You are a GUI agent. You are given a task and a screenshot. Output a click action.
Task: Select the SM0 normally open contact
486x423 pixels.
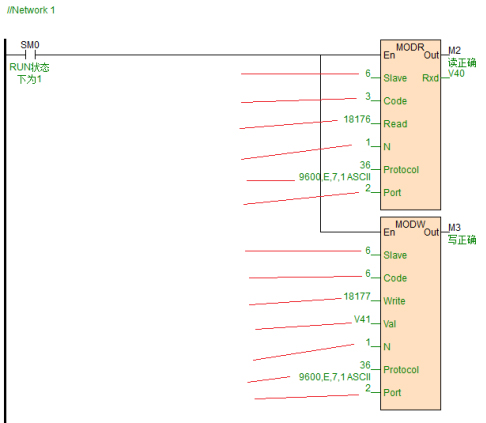[30, 55]
